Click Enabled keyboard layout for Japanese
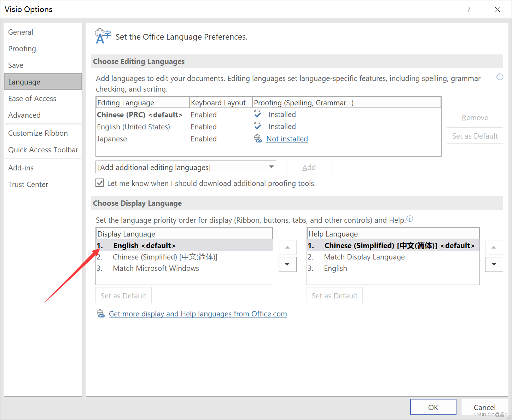 tap(204, 139)
